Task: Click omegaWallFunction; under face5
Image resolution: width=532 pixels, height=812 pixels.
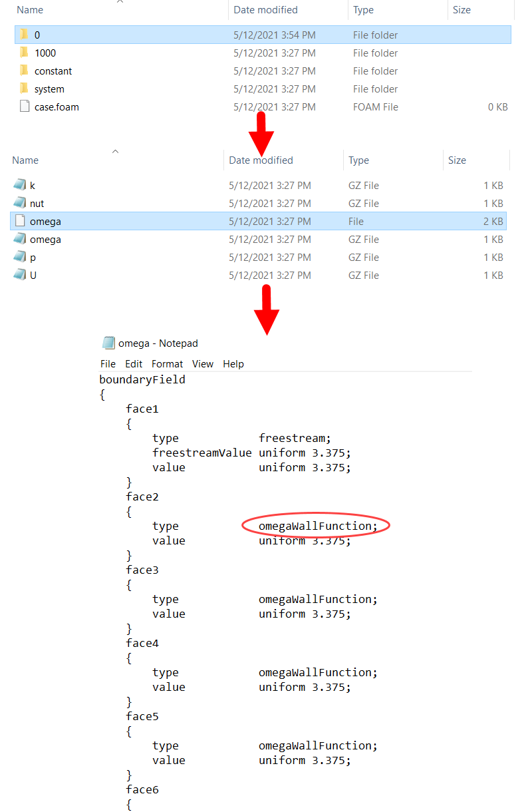Action: point(318,745)
